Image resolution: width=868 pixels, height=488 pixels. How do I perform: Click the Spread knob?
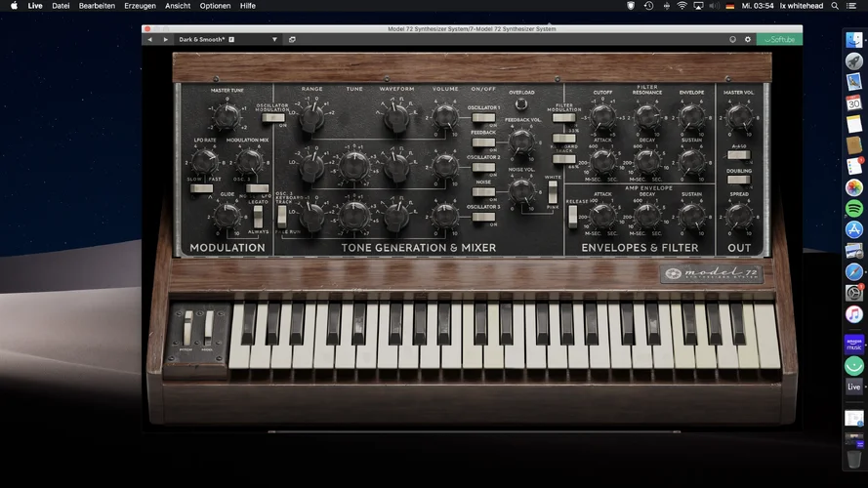pos(739,216)
